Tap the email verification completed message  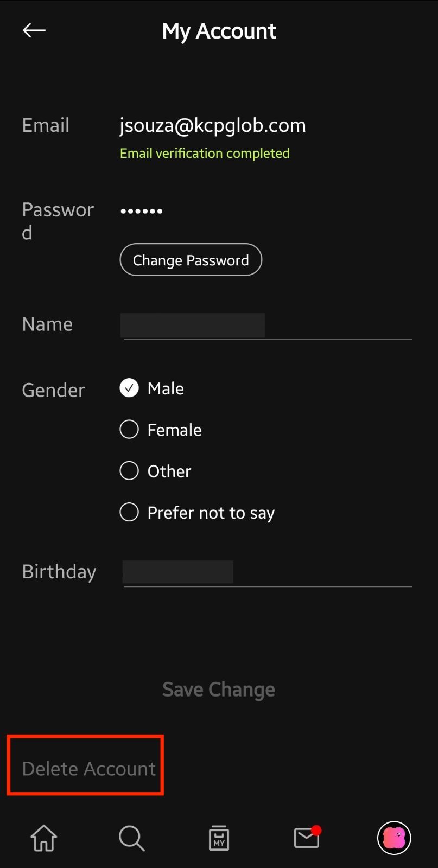(205, 153)
